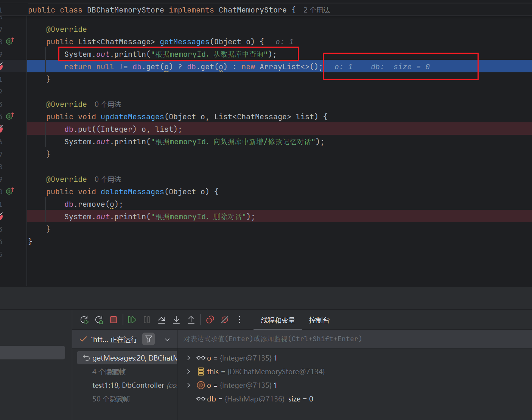Switch to the 线程和变量 tab
This screenshot has width=532, height=420.
(x=278, y=320)
